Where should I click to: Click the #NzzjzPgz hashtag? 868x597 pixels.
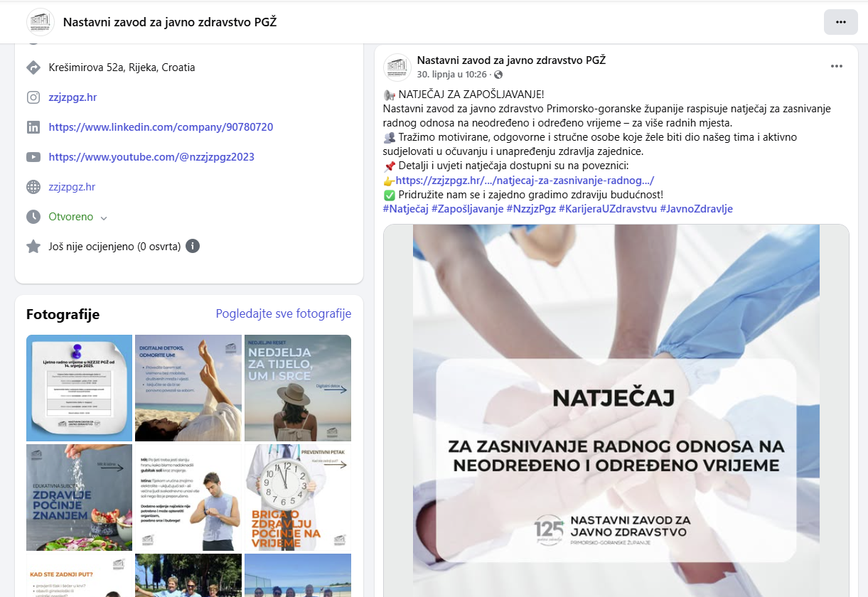pyautogui.click(x=531, y=209)
